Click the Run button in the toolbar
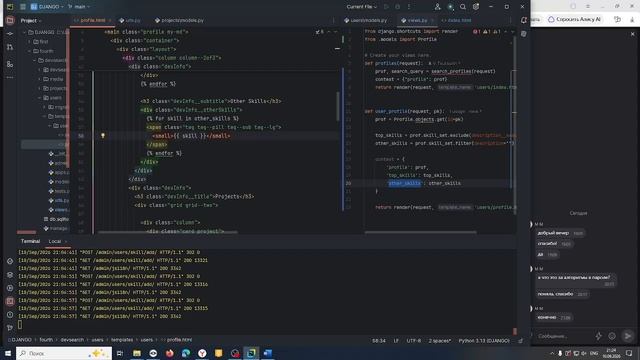Image resolution: width=640 pixels, height=360 pixels. tap(386, 7)
